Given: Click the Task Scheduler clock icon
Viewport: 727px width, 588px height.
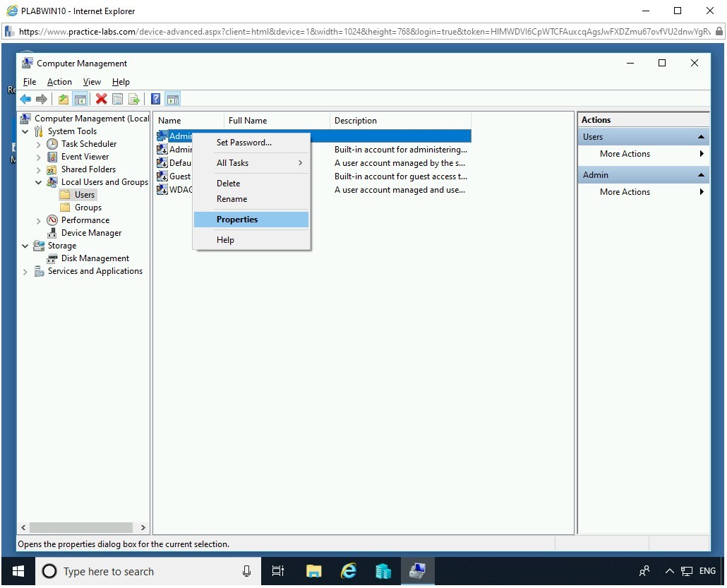Looking at the screenshot, I should 52,144.
